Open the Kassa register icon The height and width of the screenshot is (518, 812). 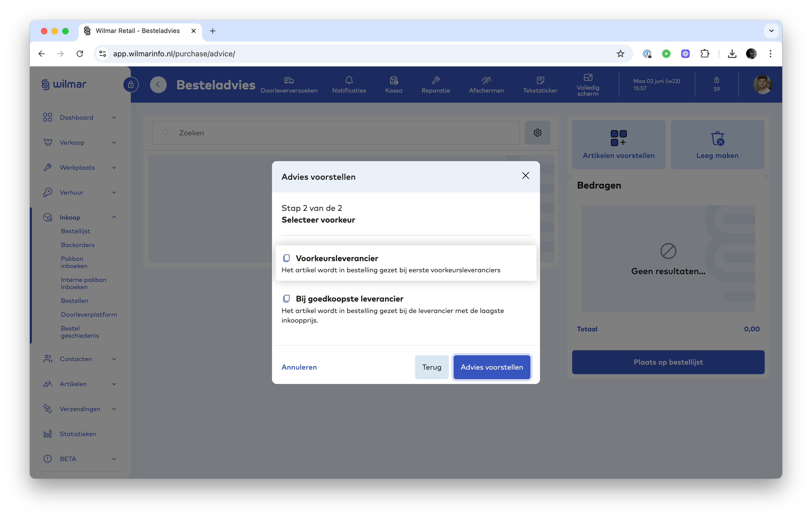(394, 85)
